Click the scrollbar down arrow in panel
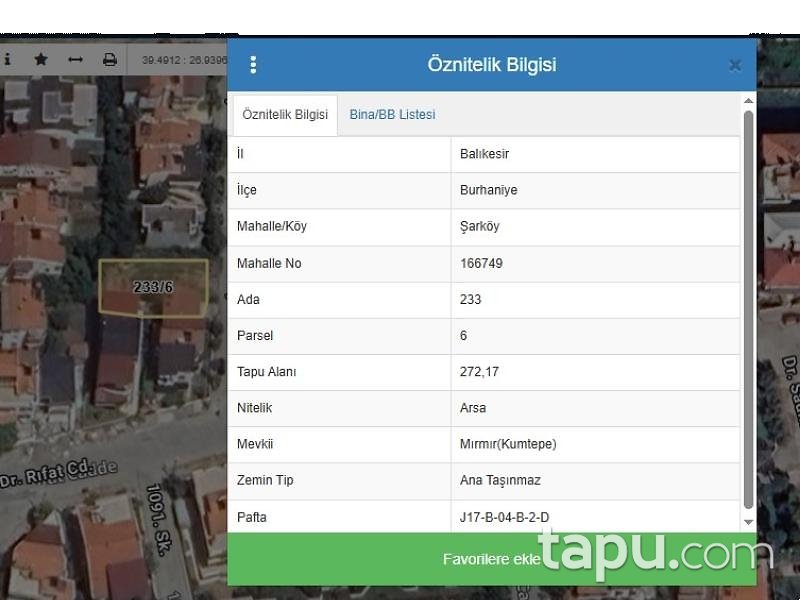Screen dimensions: 800x600 coord(748,522)
